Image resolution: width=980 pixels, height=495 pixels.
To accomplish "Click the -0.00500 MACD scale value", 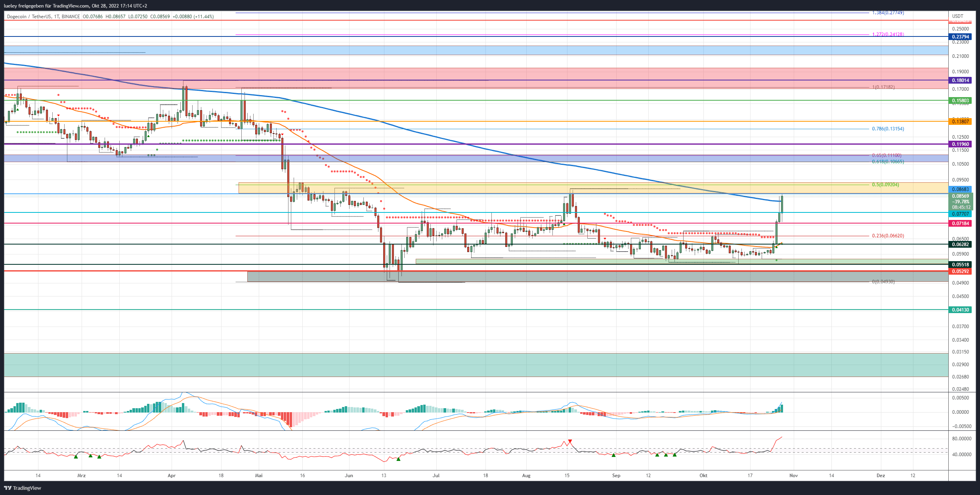I will click(962, 426).
